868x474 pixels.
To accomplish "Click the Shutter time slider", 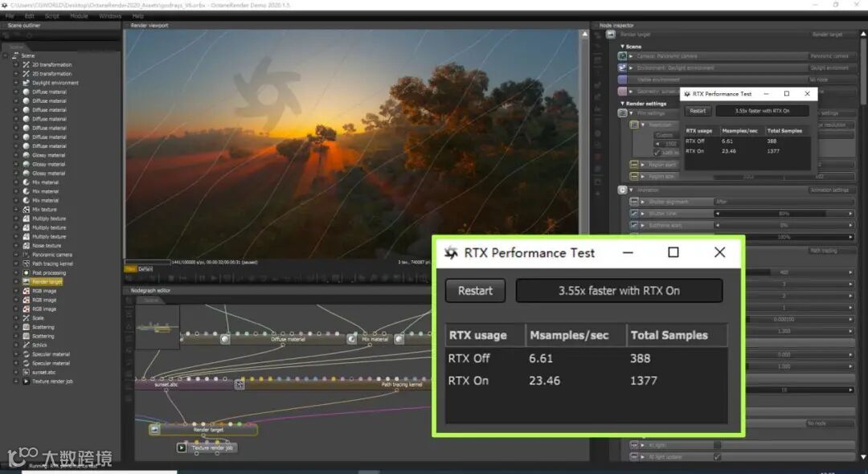I will click(x=784, y=214).
